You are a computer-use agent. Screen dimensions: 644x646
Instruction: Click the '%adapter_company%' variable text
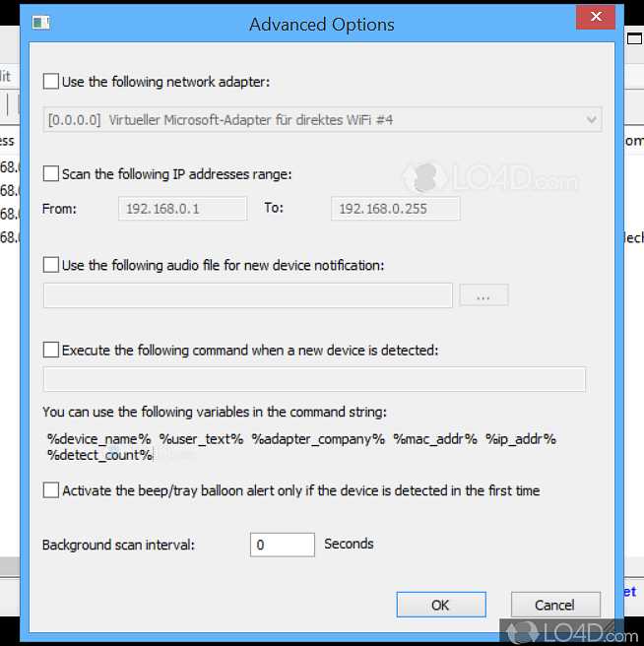pos(318,439)
